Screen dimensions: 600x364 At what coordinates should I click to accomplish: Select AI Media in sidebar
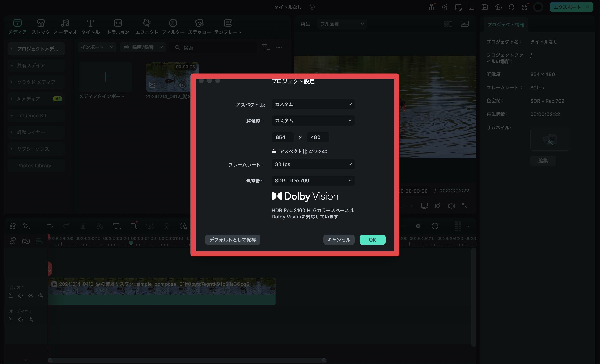[x=36, y=99]
